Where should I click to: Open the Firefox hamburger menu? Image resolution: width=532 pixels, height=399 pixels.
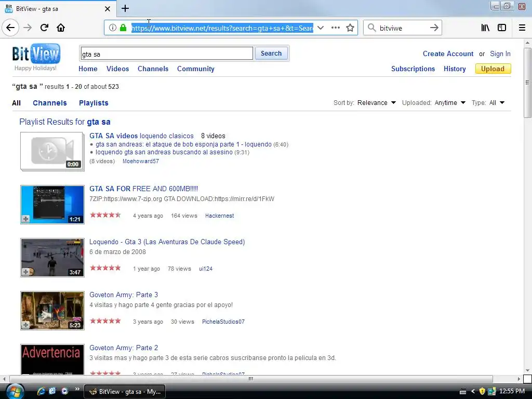tap(522, 28)
